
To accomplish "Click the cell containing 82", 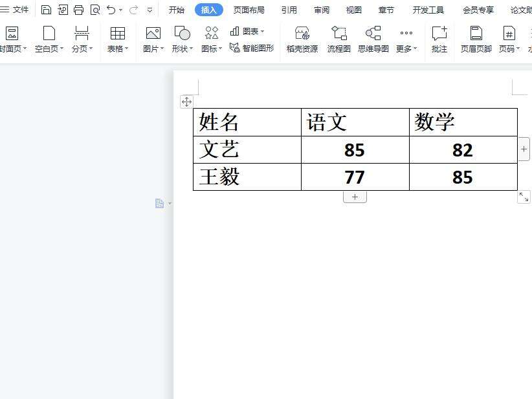I will pyautogui.click(x=463, y=150).
